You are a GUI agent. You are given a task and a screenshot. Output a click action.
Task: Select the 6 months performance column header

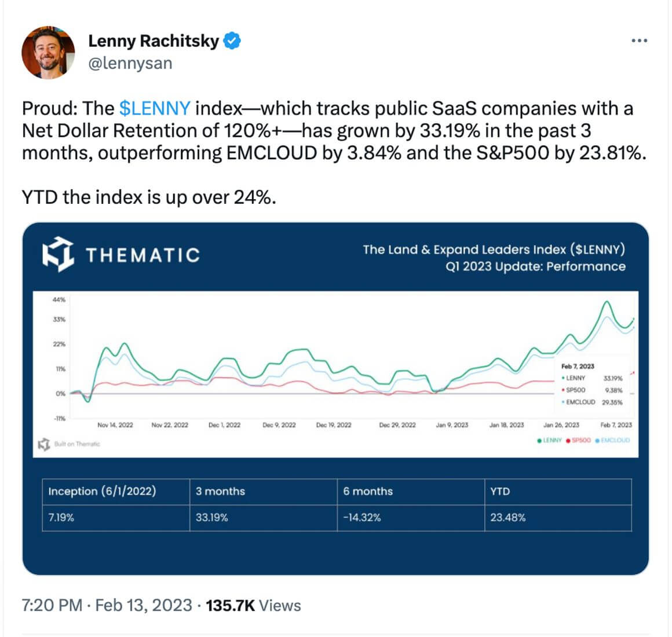click(368, 492)
